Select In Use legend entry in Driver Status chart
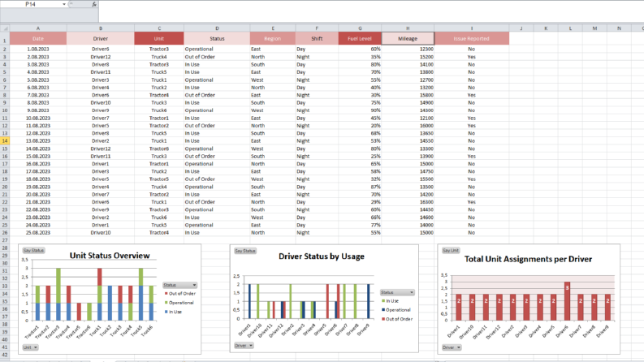This screenshot has height=362, width=644. pyautogui.click(x=390, y=301)
